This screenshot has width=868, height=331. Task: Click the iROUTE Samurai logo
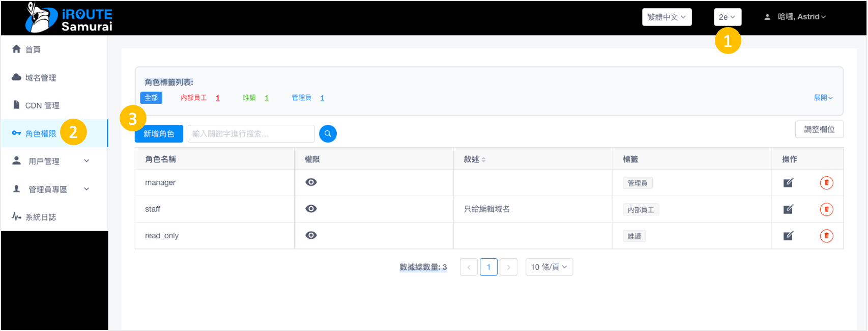pos(69,18)
